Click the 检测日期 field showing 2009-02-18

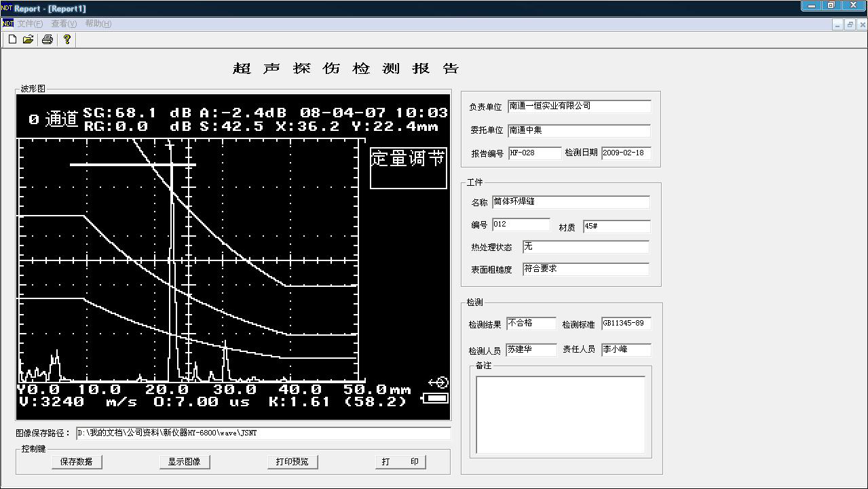(x=626, y=153)
